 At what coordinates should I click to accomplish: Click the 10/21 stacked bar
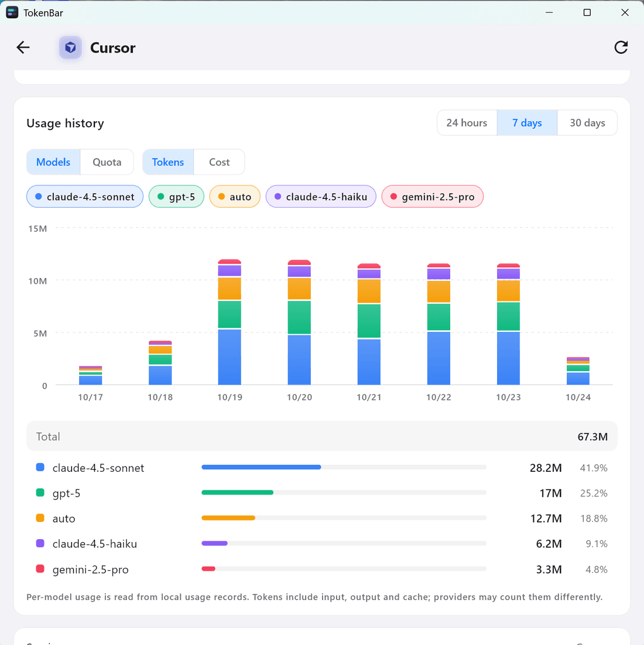[369, 324]
